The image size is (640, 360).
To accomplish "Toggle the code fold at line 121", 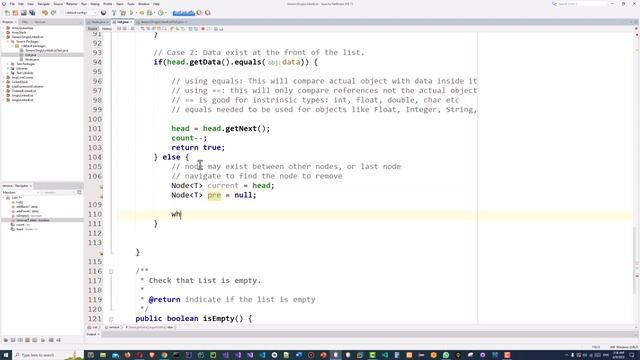I will pos(111,319).
